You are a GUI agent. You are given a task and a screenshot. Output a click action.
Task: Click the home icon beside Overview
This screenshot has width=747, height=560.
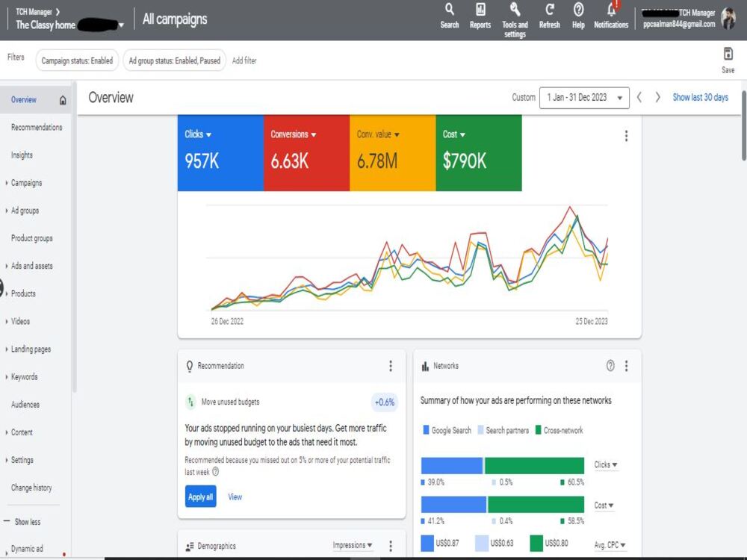63,100
